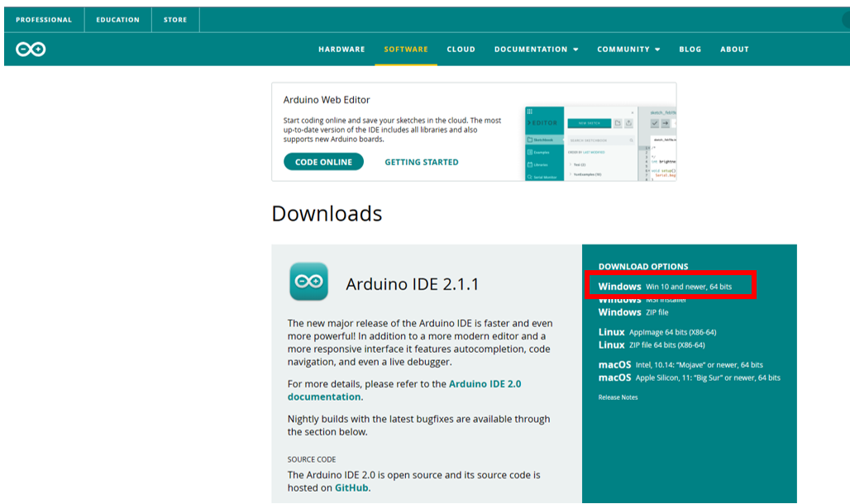
Task: Switch to the Education tab
Action: click(117, 20)
